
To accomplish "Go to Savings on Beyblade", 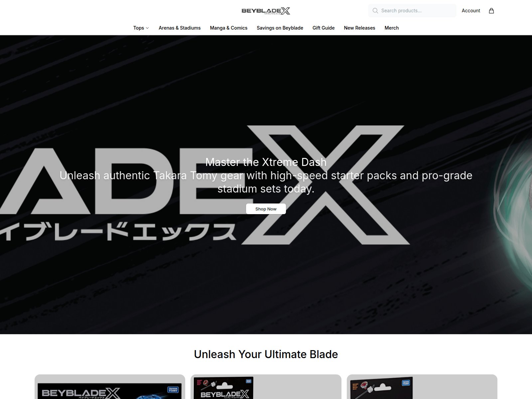I will pos(280,28).
